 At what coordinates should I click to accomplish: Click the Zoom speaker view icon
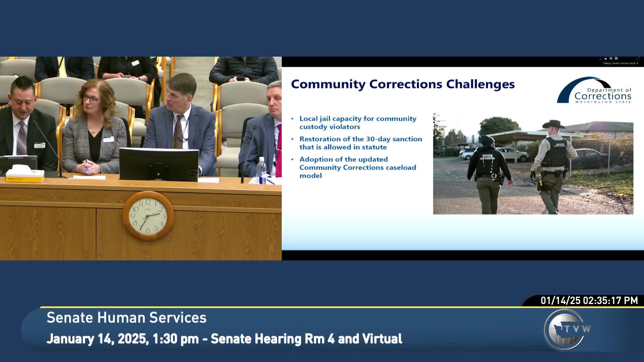tap(605, 59)
